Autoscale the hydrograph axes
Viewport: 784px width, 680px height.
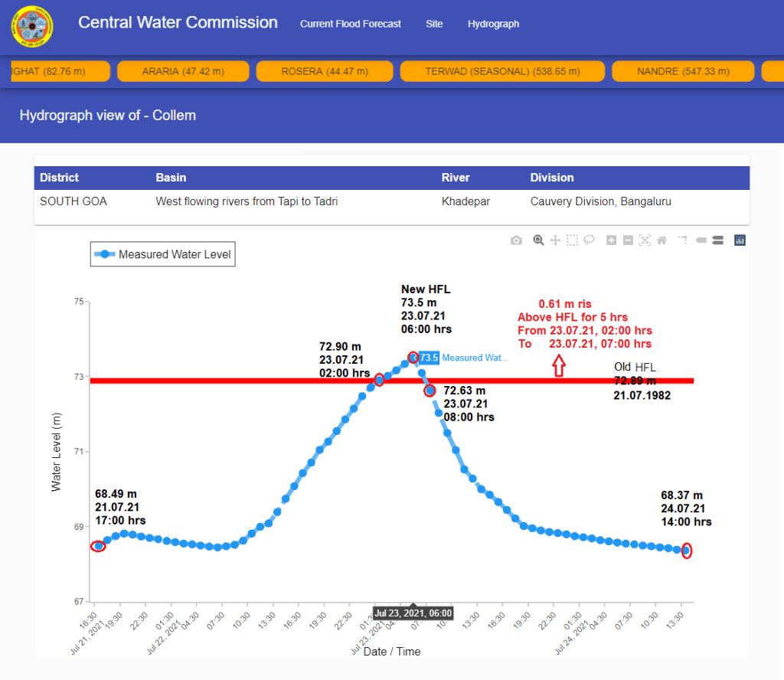coord(645,240)
